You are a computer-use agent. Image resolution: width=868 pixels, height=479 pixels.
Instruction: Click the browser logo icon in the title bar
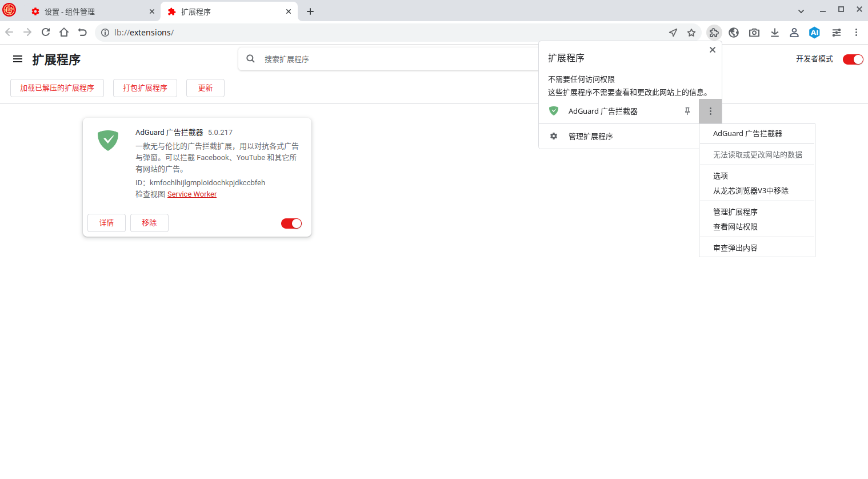(9, 10)
